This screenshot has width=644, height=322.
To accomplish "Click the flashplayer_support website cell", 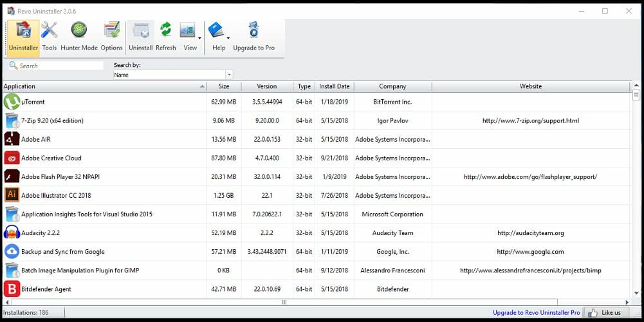I will pyautogui.click(x=531, y=177).
